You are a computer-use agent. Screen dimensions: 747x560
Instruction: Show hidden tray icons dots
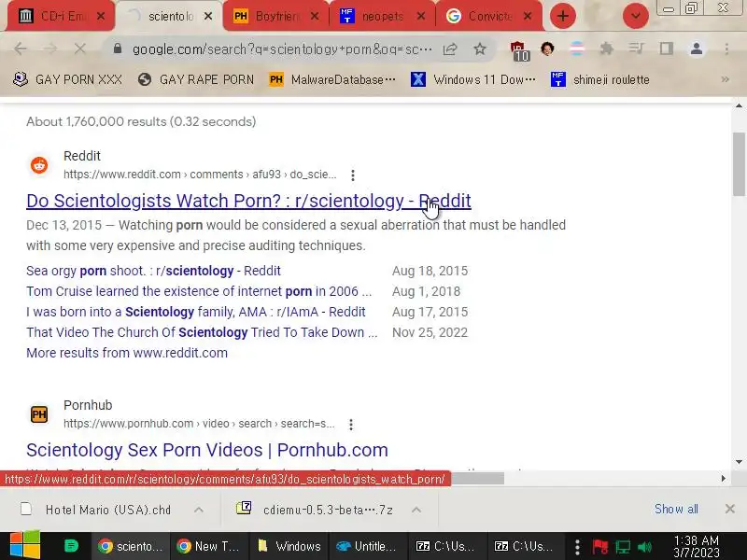577,547
